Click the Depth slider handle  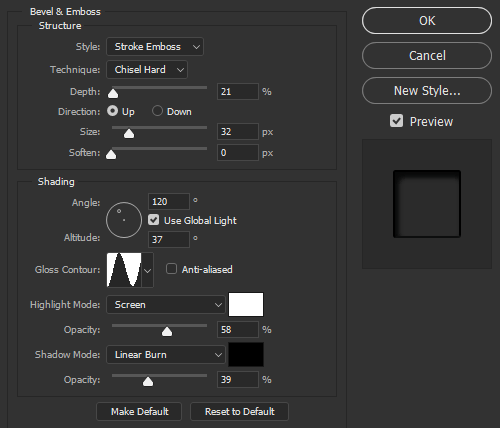pyautogui.click(x=113, y=93)
